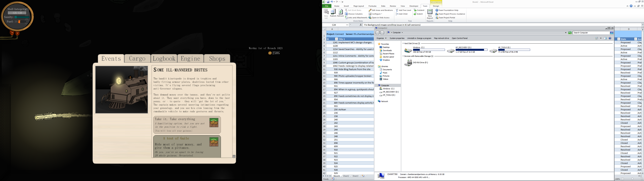The height and width of the screenshot is (181, 644).
Task: Switch to the Cargo tab
Action: [137, 58]
